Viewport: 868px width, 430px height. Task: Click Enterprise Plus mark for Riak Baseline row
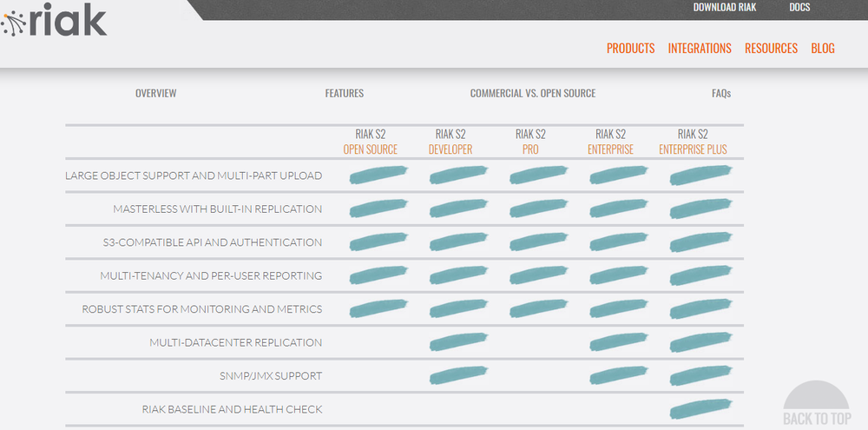pos(701,409)
